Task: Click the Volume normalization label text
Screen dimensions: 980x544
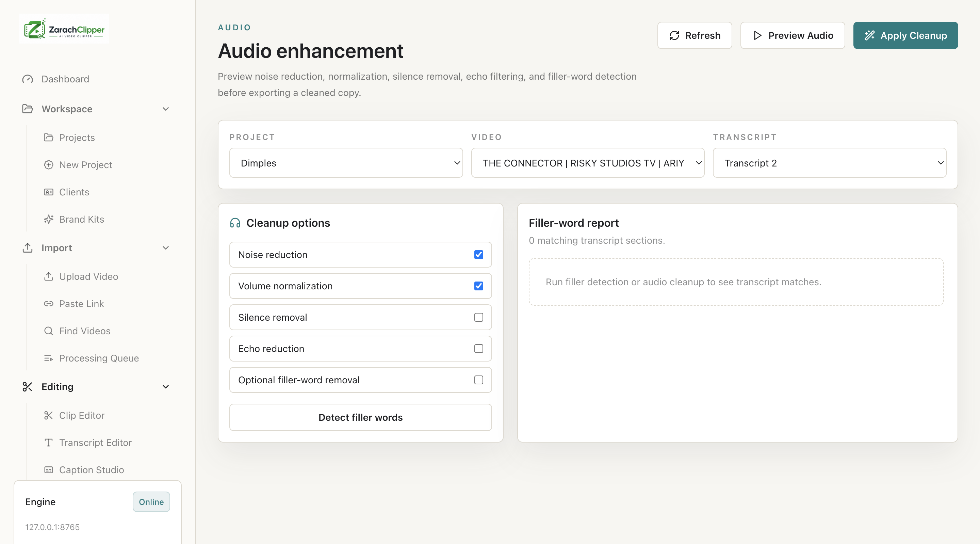Action: coord(285,286)
